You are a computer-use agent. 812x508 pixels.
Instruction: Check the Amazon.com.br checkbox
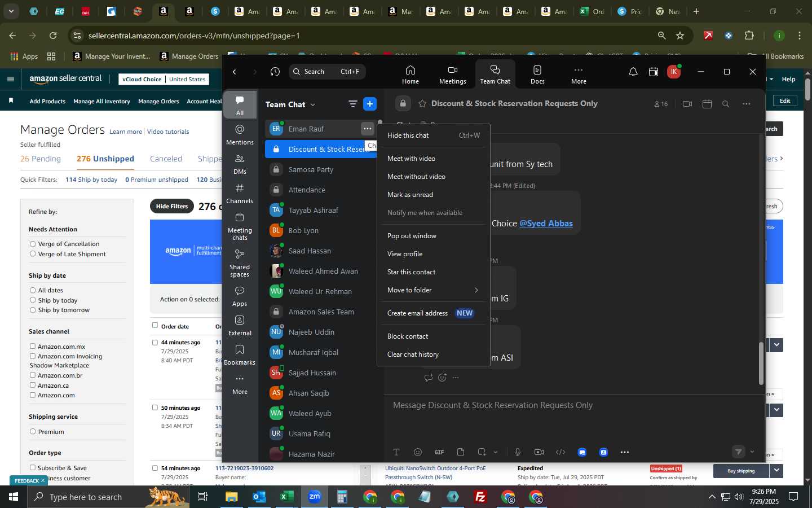click(33, 375)
